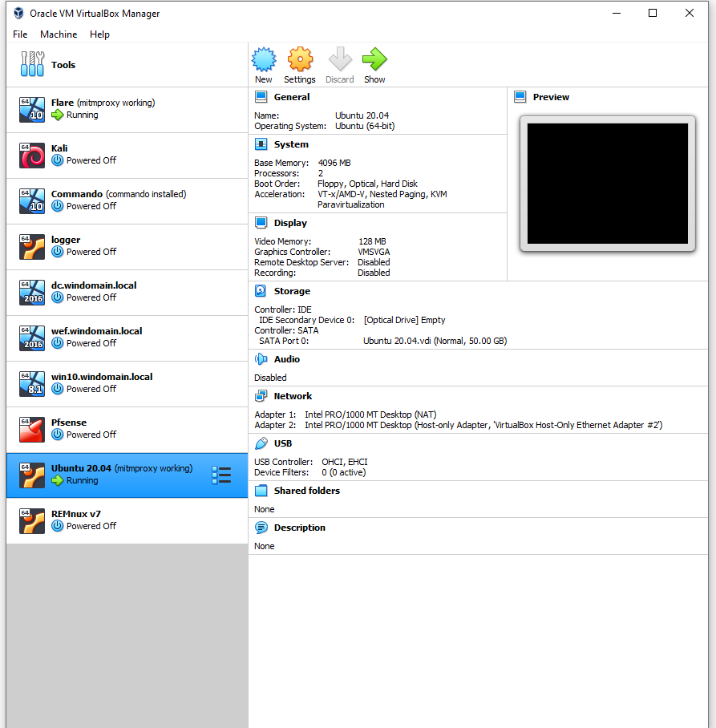Click the Flare VM Windows 10 icon
The image size is (716, 728).
pos(32,110)
